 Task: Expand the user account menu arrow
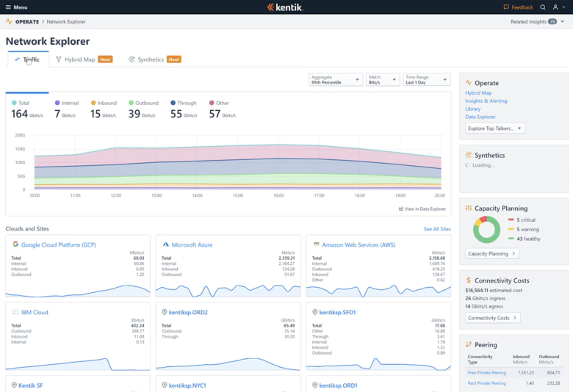click(x=564, y=7)
